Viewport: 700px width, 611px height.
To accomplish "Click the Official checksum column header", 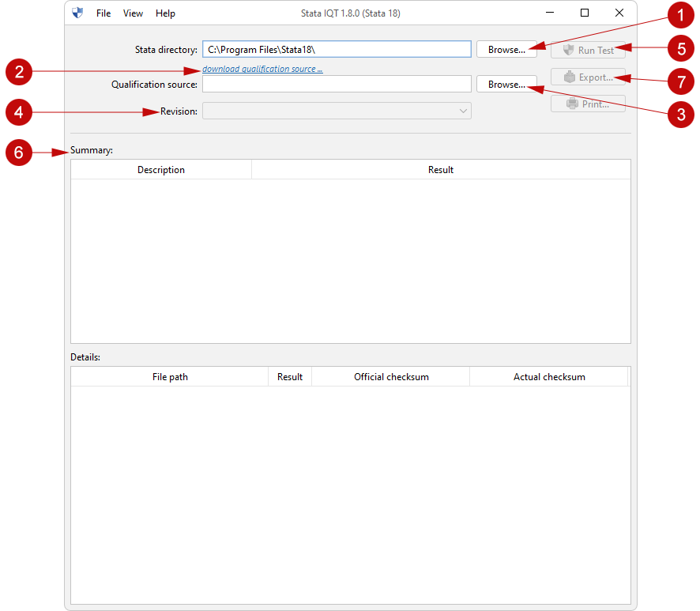I will click(391, 377).
